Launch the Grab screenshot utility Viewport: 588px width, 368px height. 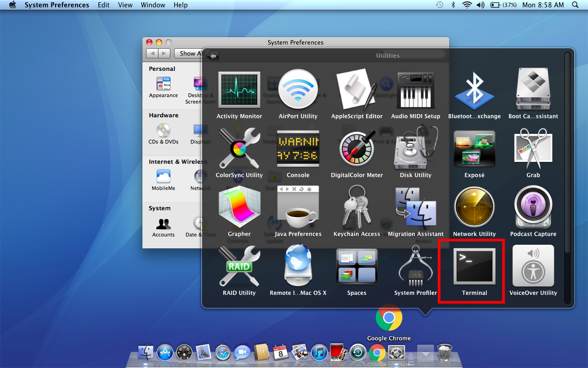(533, 154)
